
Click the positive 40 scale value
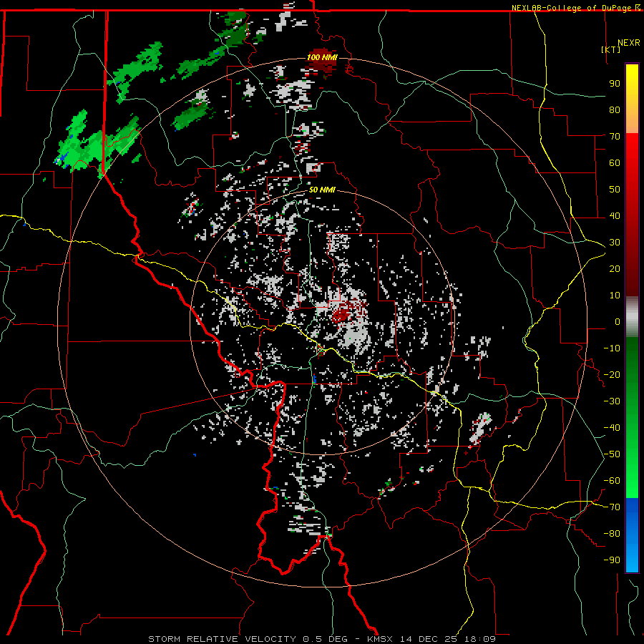pos(615,215)
